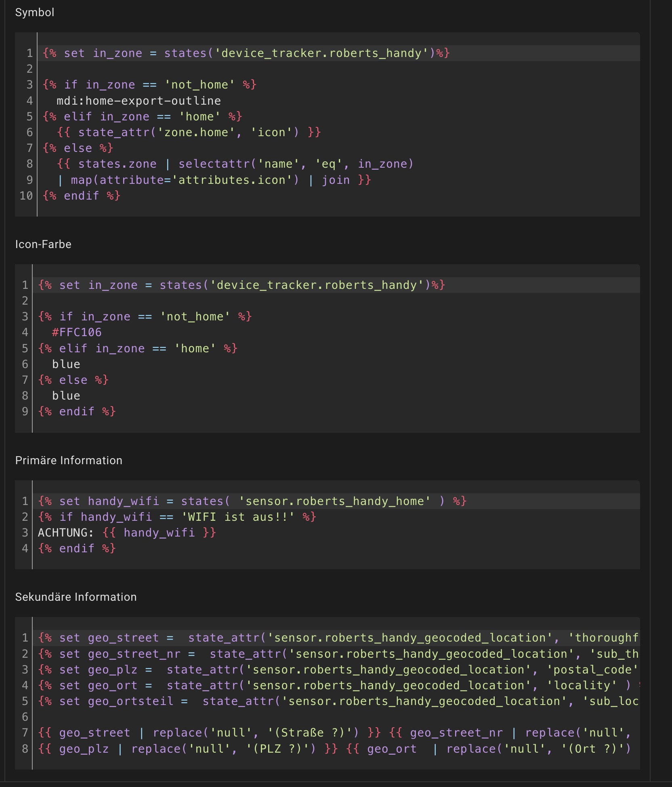Click the endif line numbered 10 in Symbol
This screenshot has height=787, width=672.
pos(82,196)
